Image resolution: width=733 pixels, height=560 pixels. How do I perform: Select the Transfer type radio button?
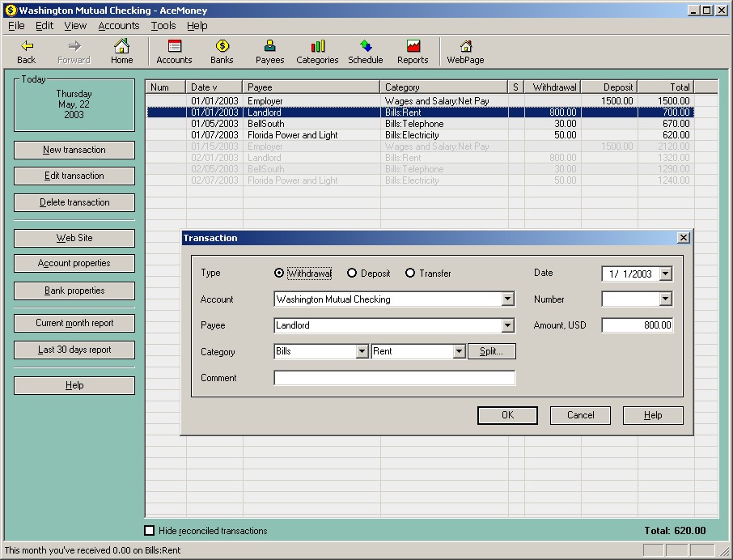410,273
